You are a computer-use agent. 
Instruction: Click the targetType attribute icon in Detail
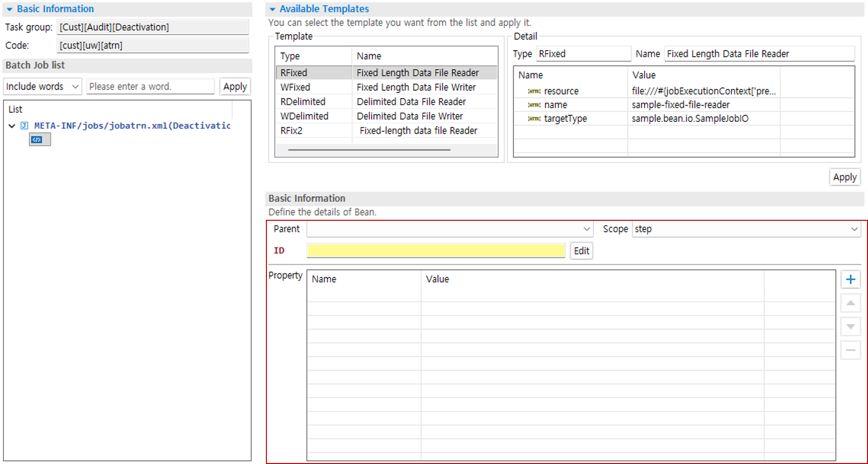click(x=534, y=118)
